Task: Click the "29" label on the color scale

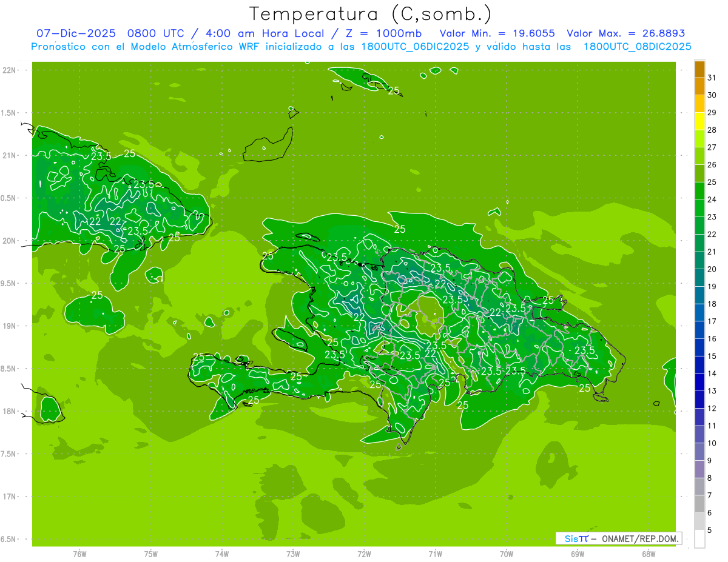Action: [x=712, y=112]
